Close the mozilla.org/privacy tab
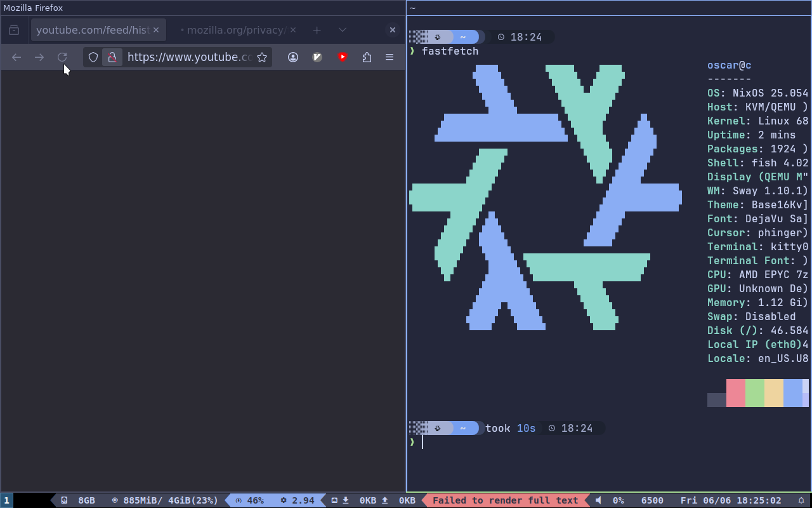This screenshot has height=508, width=812. (293, 30)
